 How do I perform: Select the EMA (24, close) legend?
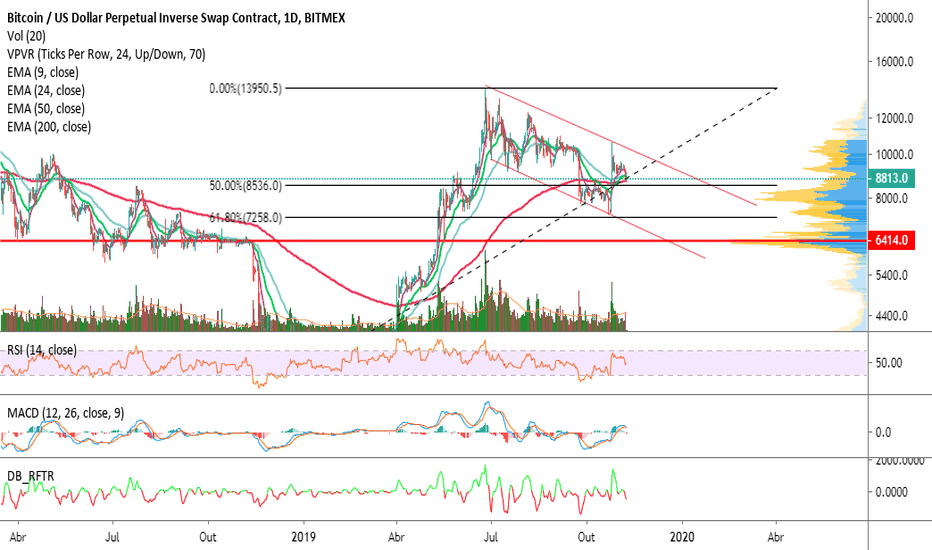click(x=46, y=90)
